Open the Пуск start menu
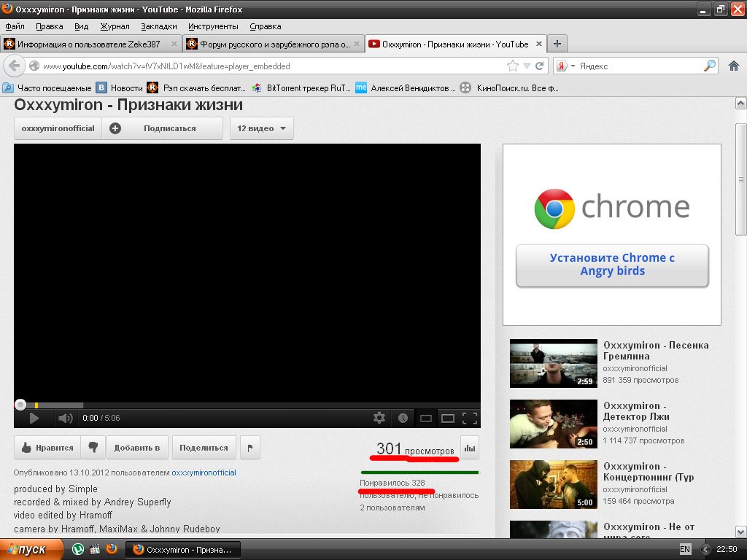This screenshot has height=560, width=747. [31, 550]
